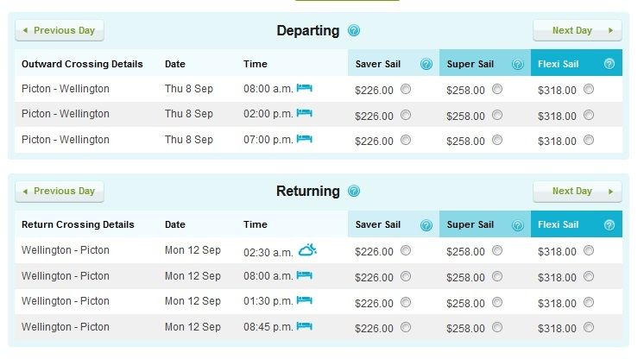Click the Departing Super Sail help icon
The image size is (644, 359).
518,64
